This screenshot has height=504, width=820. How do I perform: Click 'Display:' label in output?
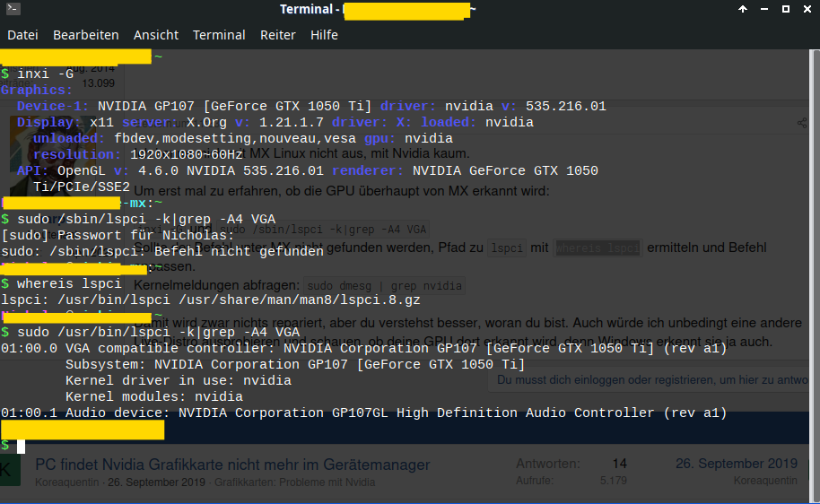[x=49, y=122]
